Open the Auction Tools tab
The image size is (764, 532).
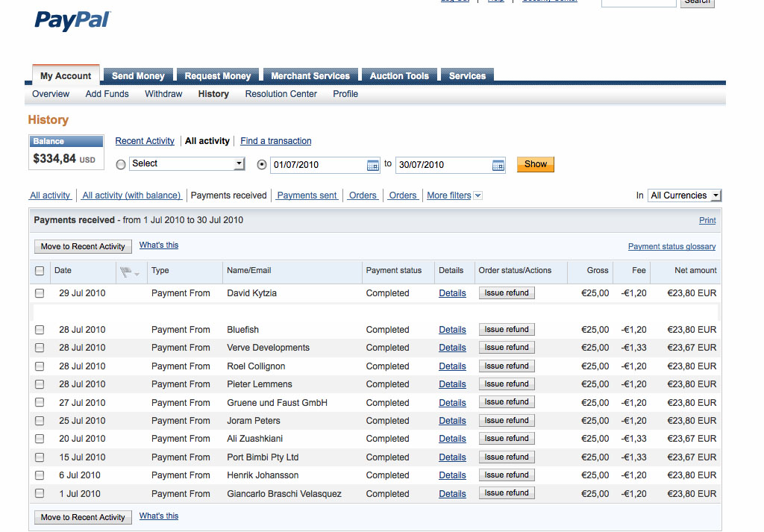[x=400, y=75]
